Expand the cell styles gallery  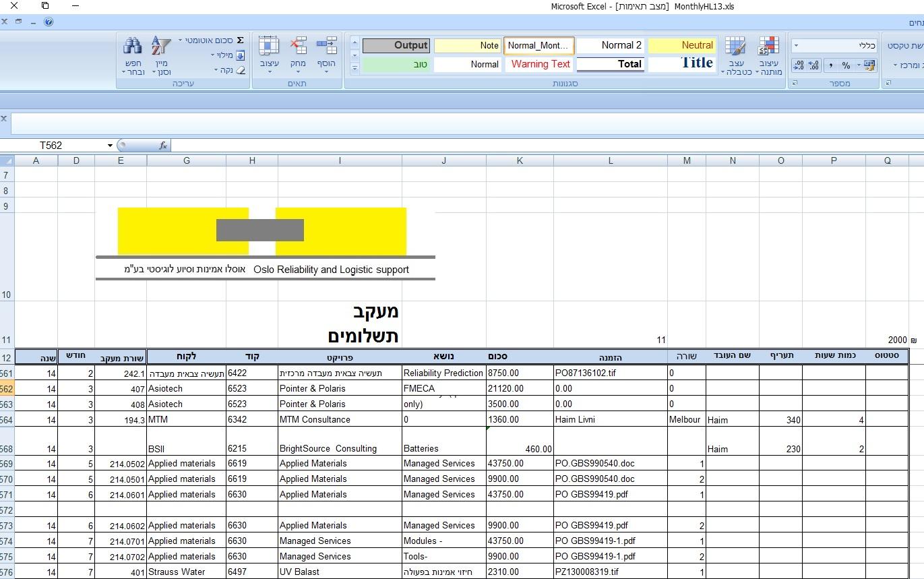(x=355, y=68)
